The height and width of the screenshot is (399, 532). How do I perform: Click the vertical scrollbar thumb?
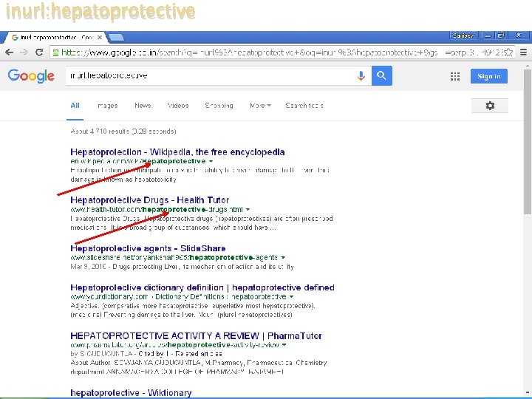pos(528,142)
